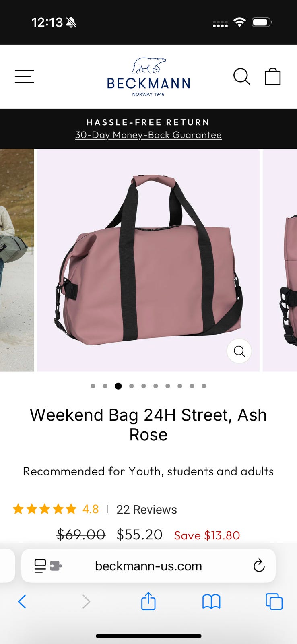Tap next bag image on right edge
The image size is (297, 644).
pyautogui.click(x=280, y=260)
